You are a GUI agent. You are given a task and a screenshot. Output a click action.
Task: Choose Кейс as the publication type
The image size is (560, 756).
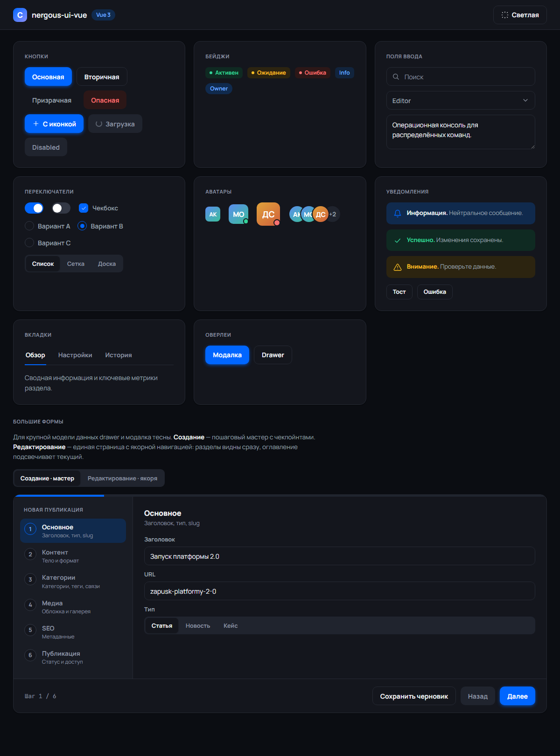(231, 625)
